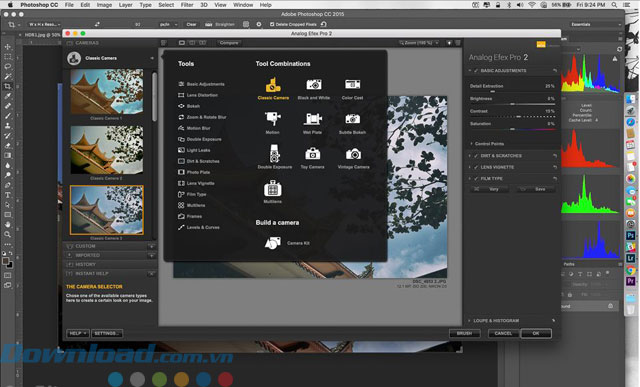
Task: Open the Classic Camera selector dropdown
Action: pos(110,58)
